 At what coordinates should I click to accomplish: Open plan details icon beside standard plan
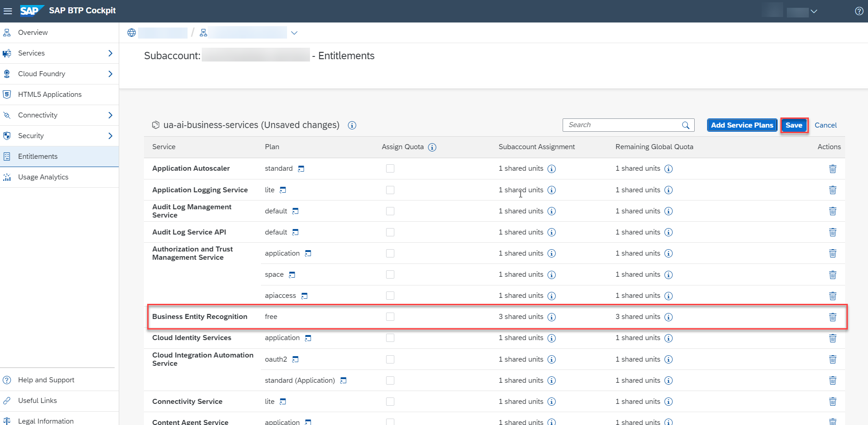(301, 169)
